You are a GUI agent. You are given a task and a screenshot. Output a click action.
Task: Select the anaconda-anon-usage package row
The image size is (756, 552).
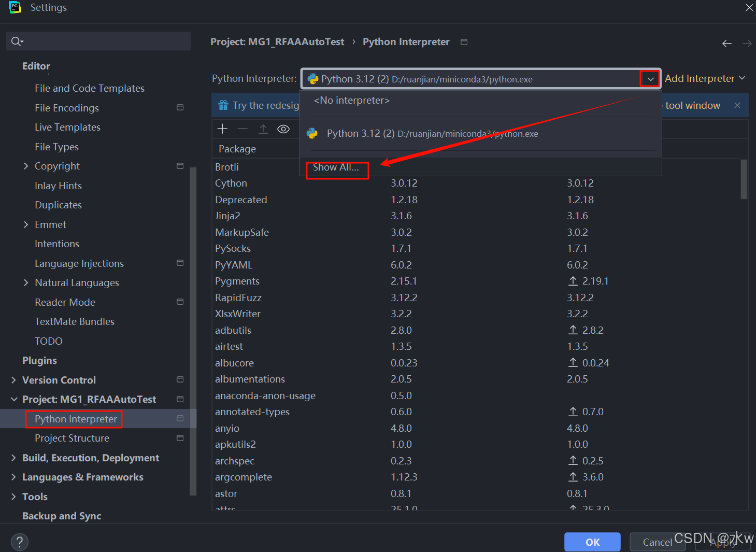click(477, 395)
